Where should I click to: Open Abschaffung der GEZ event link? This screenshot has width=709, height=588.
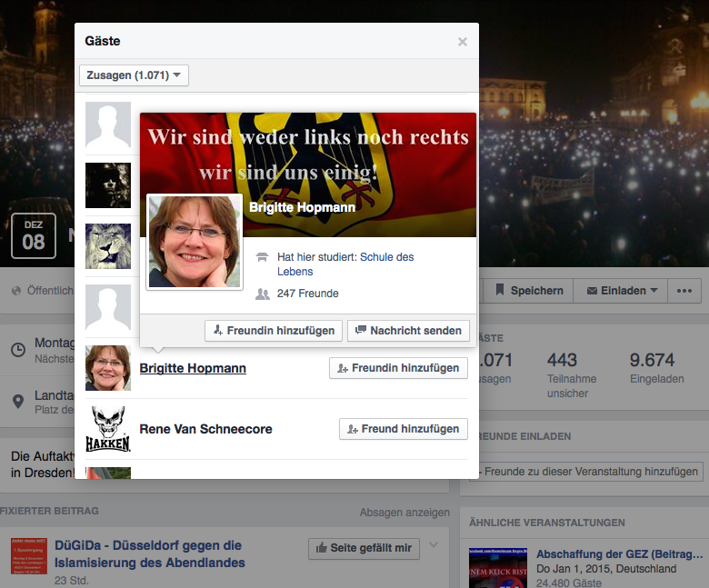pyautogui.click(x=620, y=554)
